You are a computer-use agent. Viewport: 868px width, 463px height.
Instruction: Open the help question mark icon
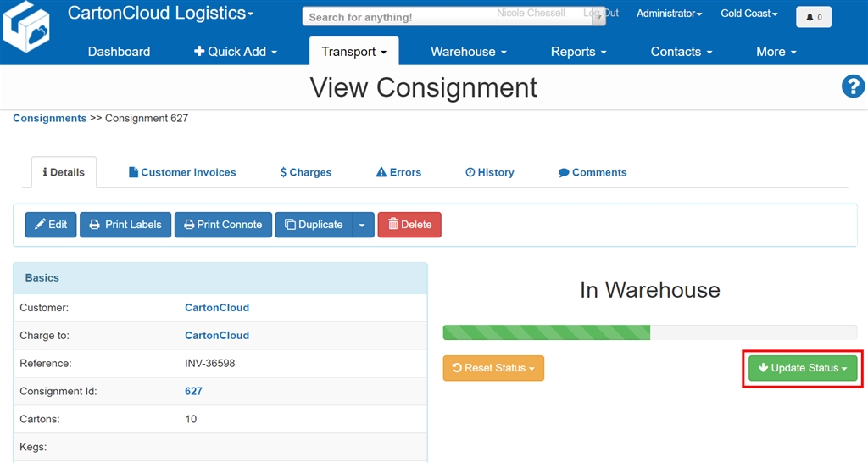(x=853, y=86)
